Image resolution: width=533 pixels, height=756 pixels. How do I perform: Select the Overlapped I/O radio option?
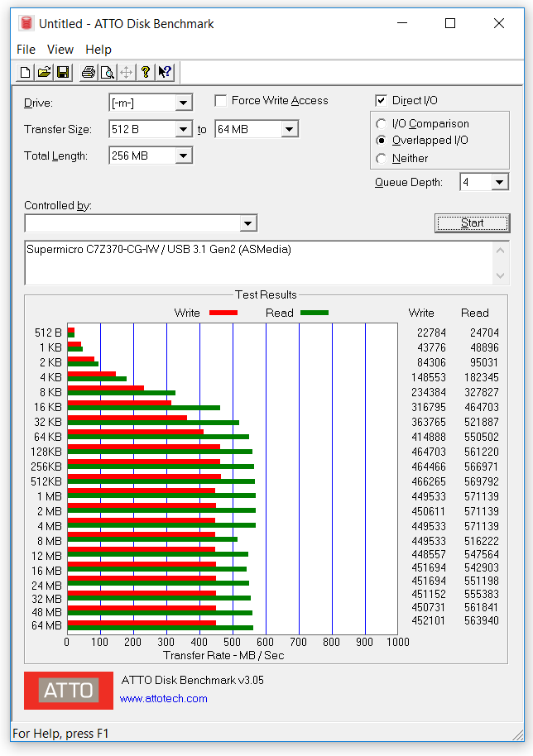pyautogui.click(x=381, y=141)
